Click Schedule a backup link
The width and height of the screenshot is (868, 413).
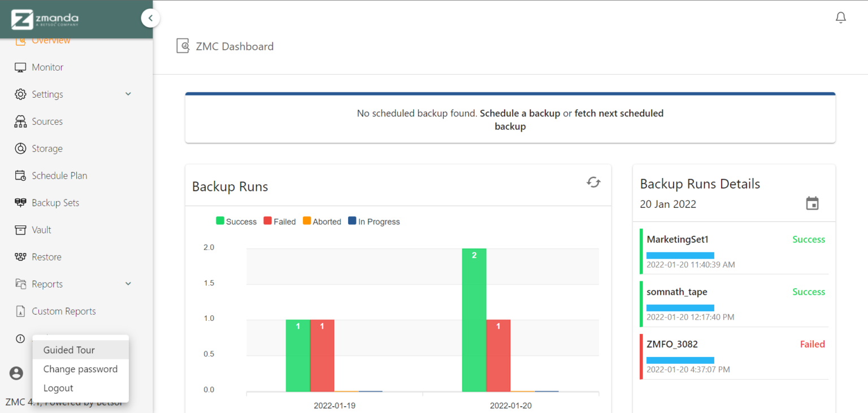coord(519,113)
